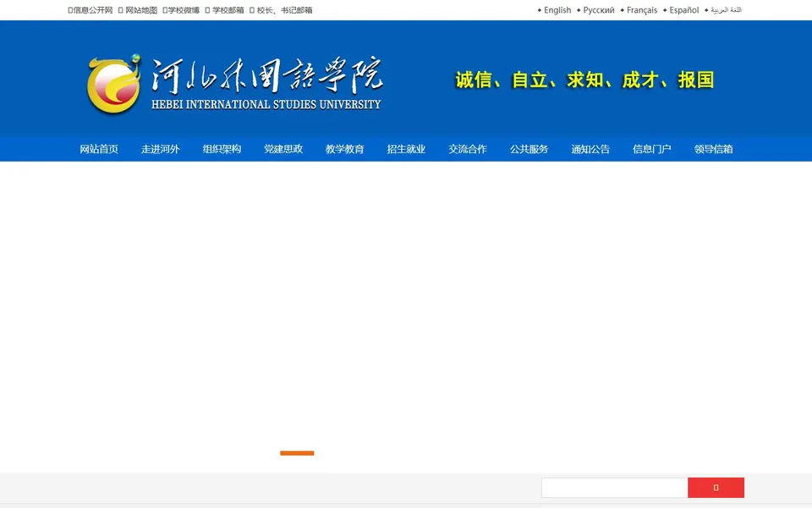
Task: Open the 领导信箱 menu
Action: click(x=714, y=149)
